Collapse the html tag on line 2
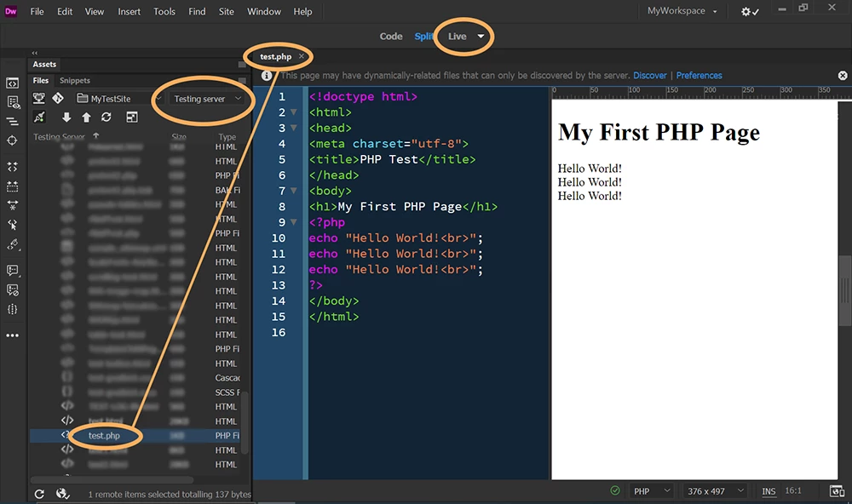 click(293, 112)
